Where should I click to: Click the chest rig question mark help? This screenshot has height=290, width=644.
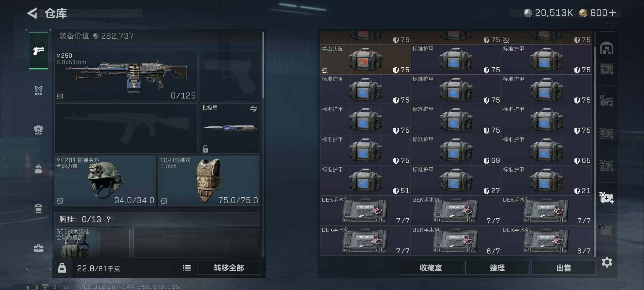pos(109,219)
